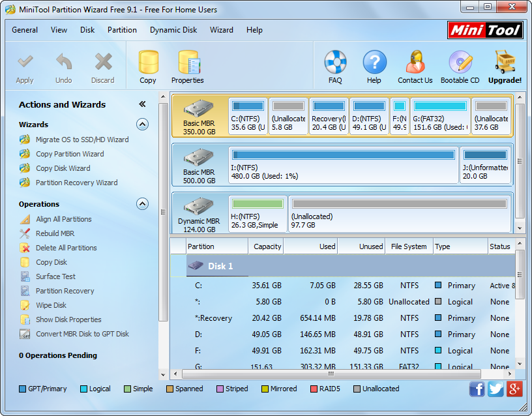Click the MiniTool logo banner
The width and height of the screenshot is (532, 416).
tap(485, 30)
